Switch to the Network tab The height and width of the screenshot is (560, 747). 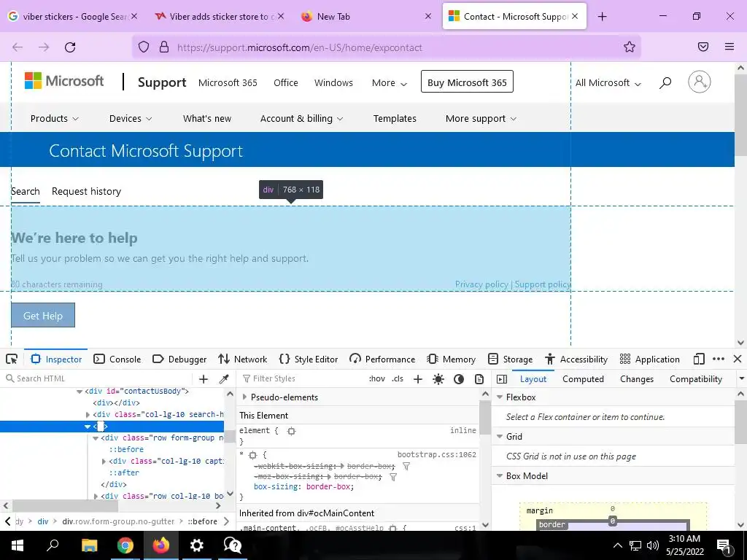(242, 359)
